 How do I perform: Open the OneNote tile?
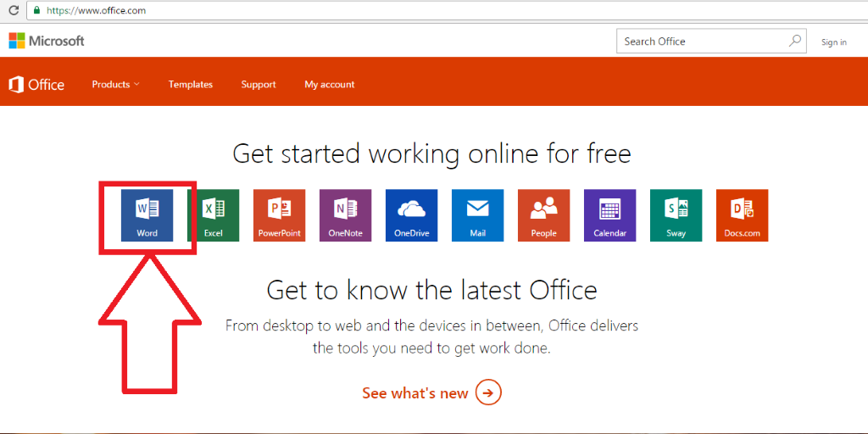coord(346,215)
